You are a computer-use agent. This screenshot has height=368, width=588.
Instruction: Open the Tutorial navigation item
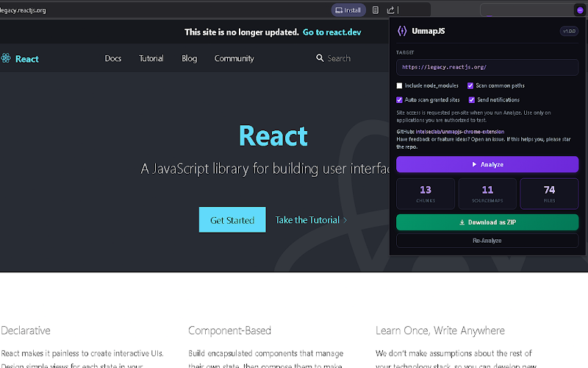(x=151, y=58)
